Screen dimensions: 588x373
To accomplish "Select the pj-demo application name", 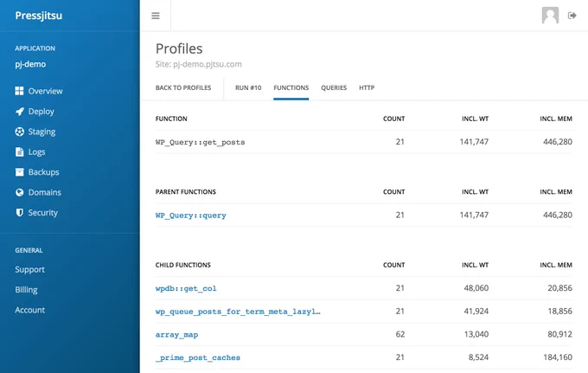I will tap(30, 64).
